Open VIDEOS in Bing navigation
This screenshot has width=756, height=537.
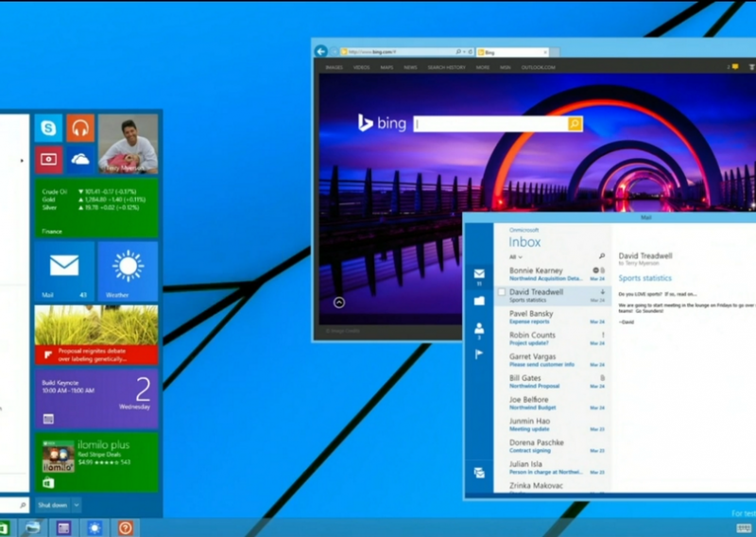[x=362, y=67]
